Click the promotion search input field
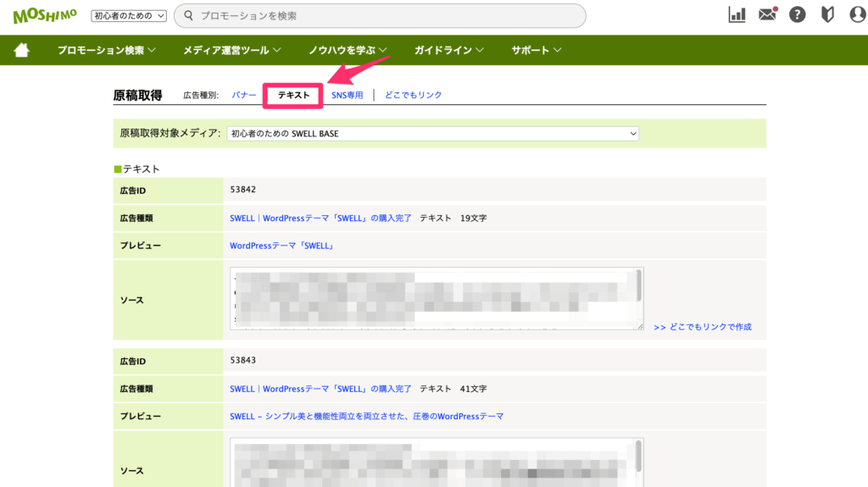 381,15
